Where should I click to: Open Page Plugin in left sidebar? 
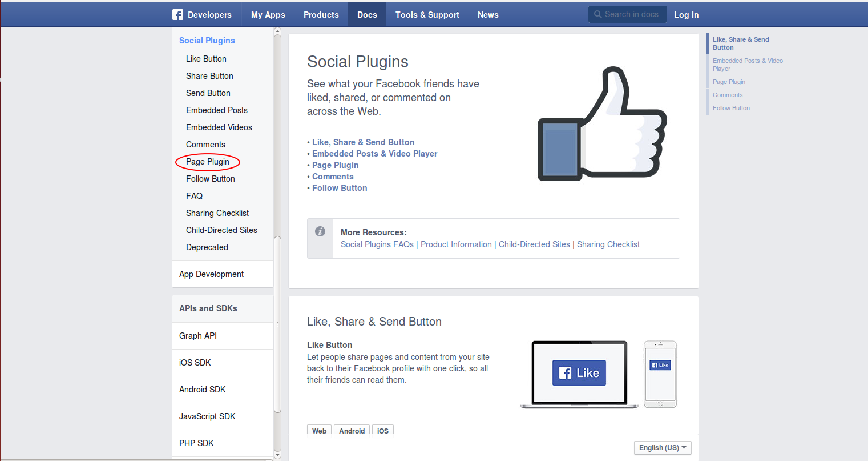tap(208, 162)
